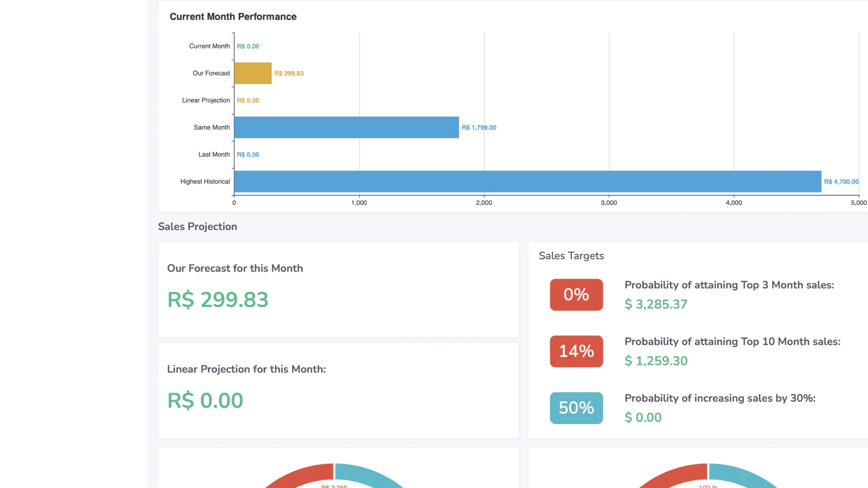Click the Last Month axis label
Viewport: 868px width, 488px height.
pyautogui.click(x=214, y=155)
